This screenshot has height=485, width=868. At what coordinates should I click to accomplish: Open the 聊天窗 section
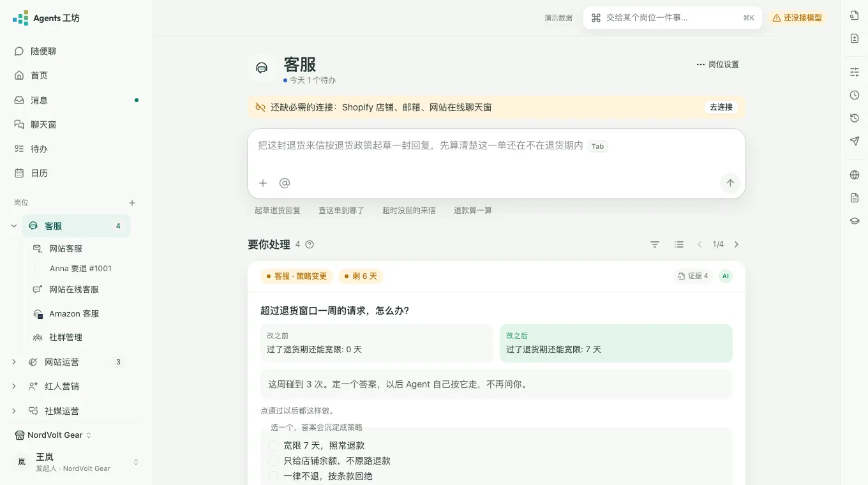tap(77, 124)
